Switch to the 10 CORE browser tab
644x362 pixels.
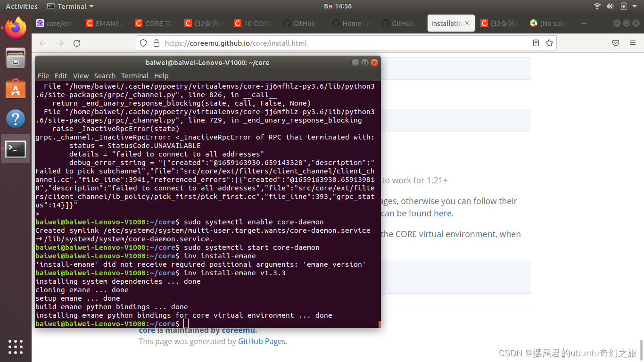click(253, 23)
